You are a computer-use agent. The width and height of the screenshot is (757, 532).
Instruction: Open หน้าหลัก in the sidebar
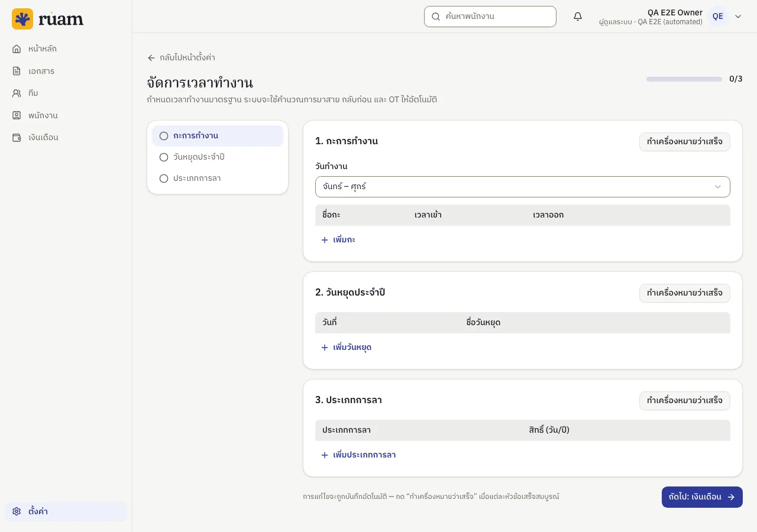(x=66, y=49)
